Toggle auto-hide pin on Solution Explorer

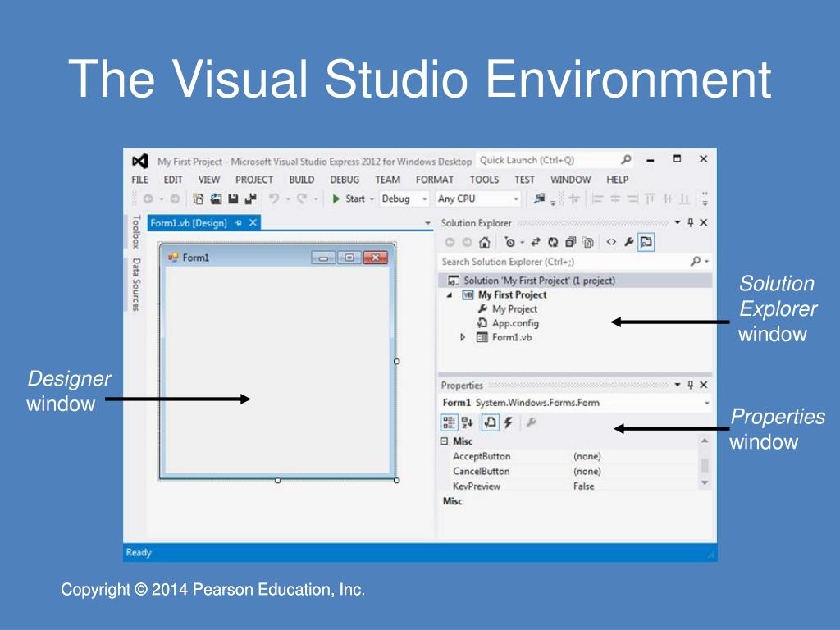[691, 222]
